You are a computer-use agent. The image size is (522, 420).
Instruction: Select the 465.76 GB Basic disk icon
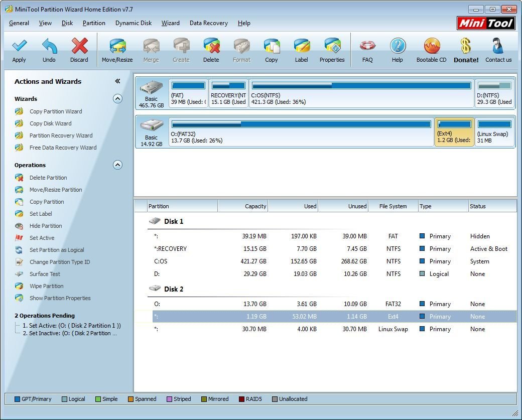tap(152, 88)
